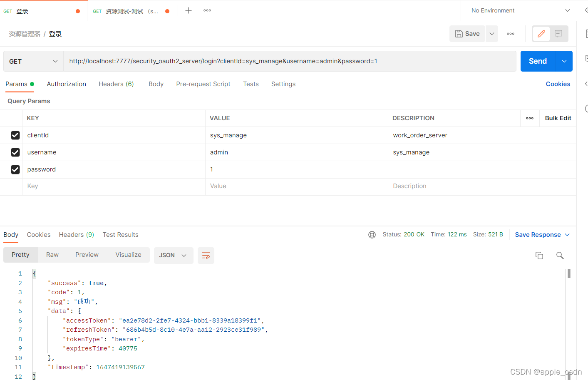588x380 pixels.
Task: Copy response body with copy icon
Action: 539,256
